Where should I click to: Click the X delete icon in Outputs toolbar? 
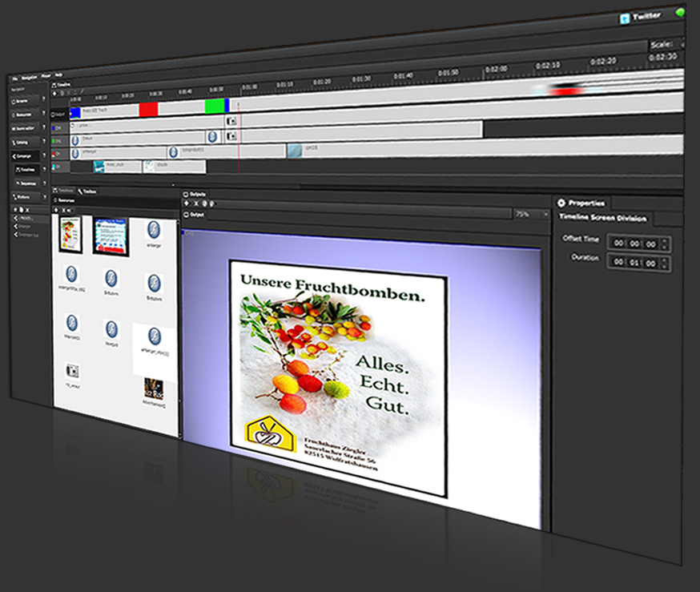click(x=195, y=204)
